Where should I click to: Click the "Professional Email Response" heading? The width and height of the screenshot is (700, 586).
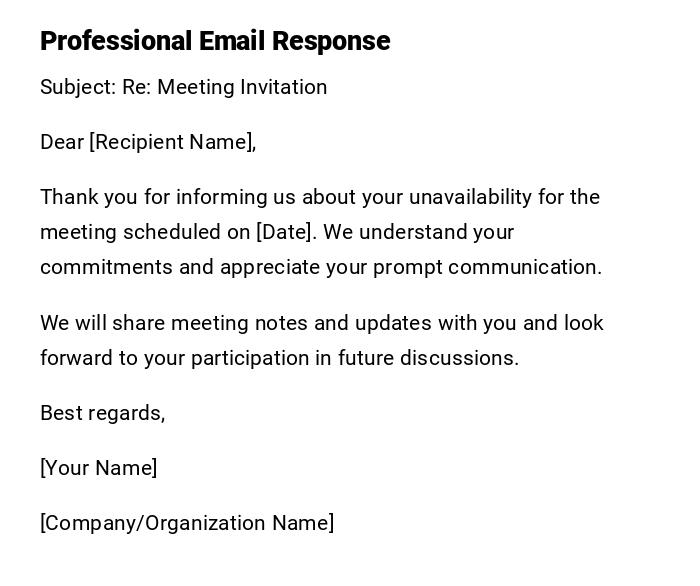click(215, 41)
